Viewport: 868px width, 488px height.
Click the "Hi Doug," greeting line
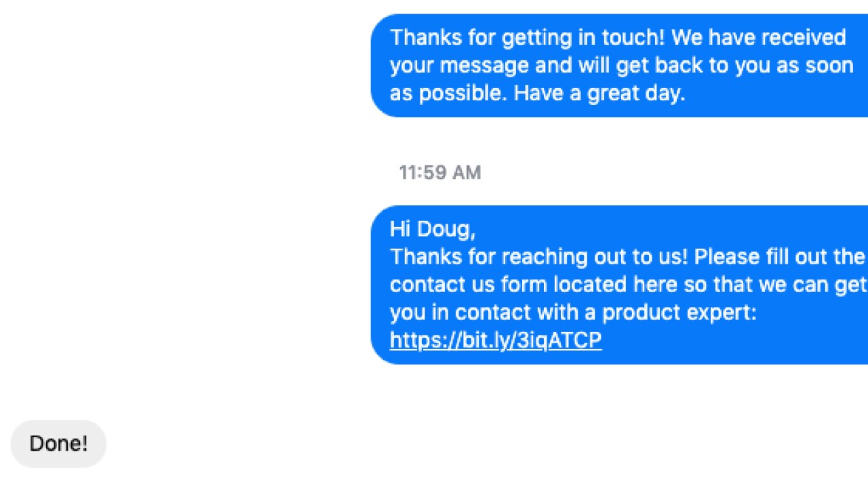tap(433, 229)
